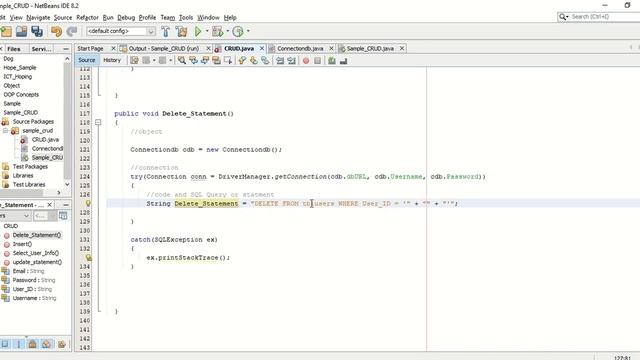Screen dimensions: 640x360
Task: Switch to the Output - Sample_CRUD (run) tab
Action: (163, 48)
